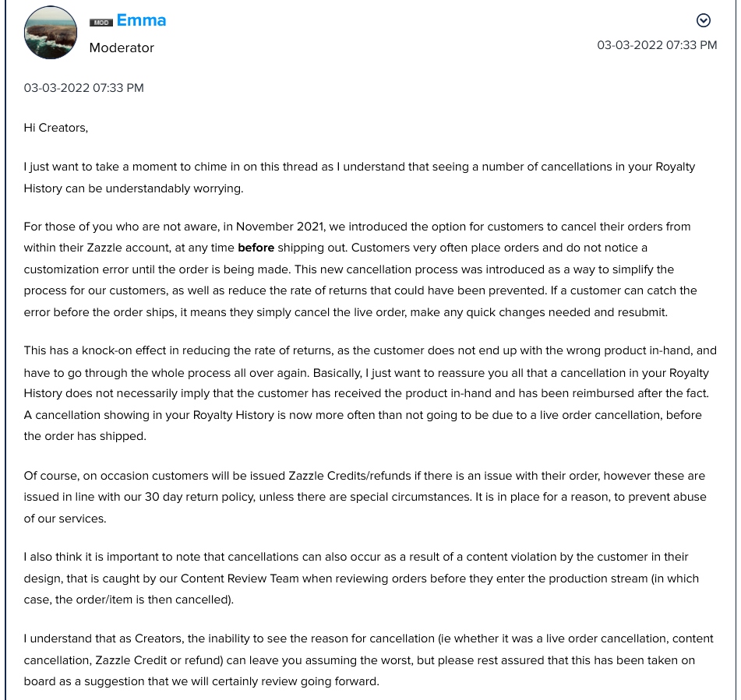Click 'November 2021' in the second paragraph
This screenshot has height=700, width=741.
coord(281,227)
